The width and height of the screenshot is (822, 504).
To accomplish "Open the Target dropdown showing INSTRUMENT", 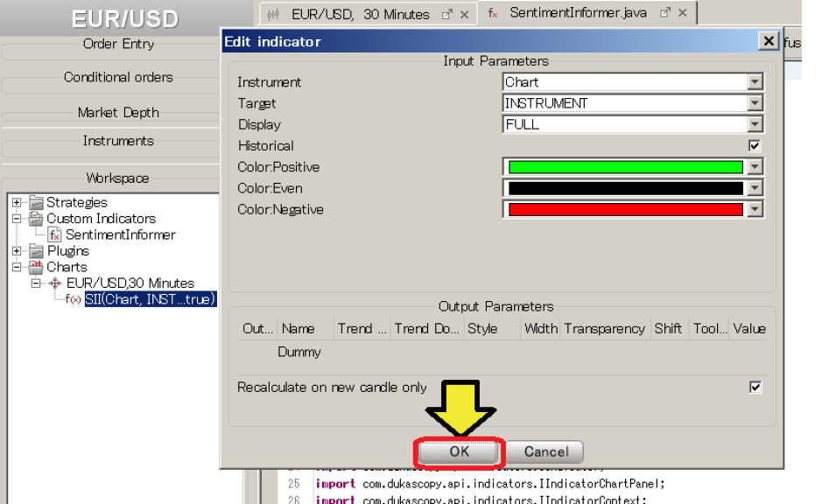I will pyautogui.click(x=755, y=103).
